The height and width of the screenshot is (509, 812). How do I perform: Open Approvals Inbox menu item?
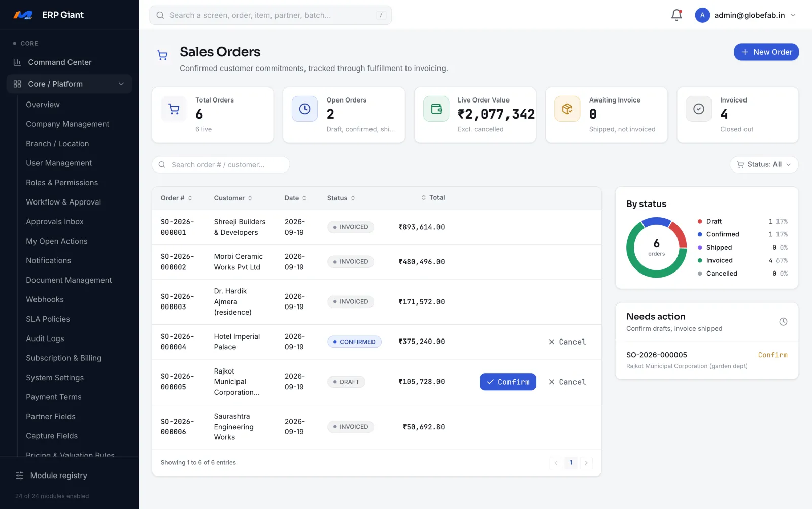coord(55,222)
